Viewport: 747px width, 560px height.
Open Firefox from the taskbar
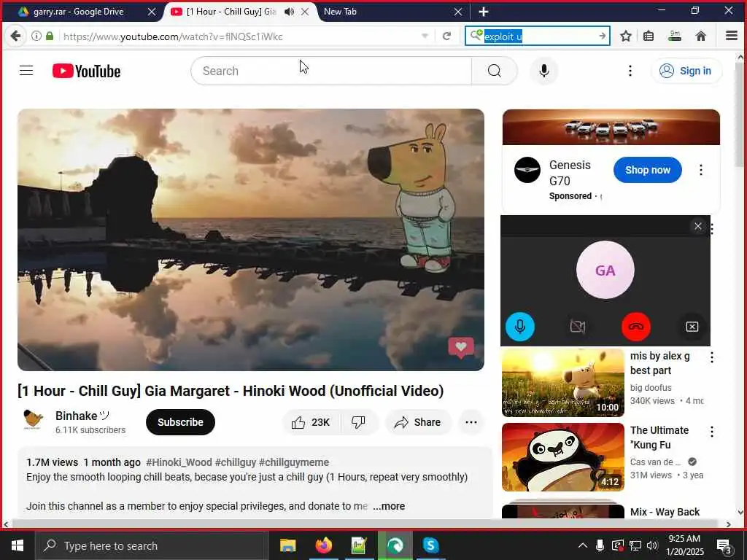[323, 545]
